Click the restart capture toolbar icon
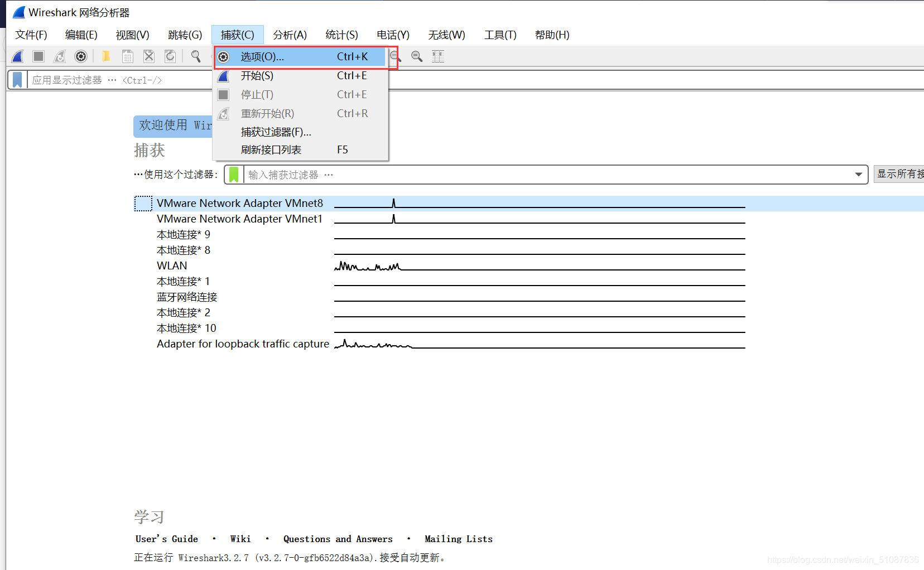The height and width of the screenshot is (570, 924). coord(60,56)
